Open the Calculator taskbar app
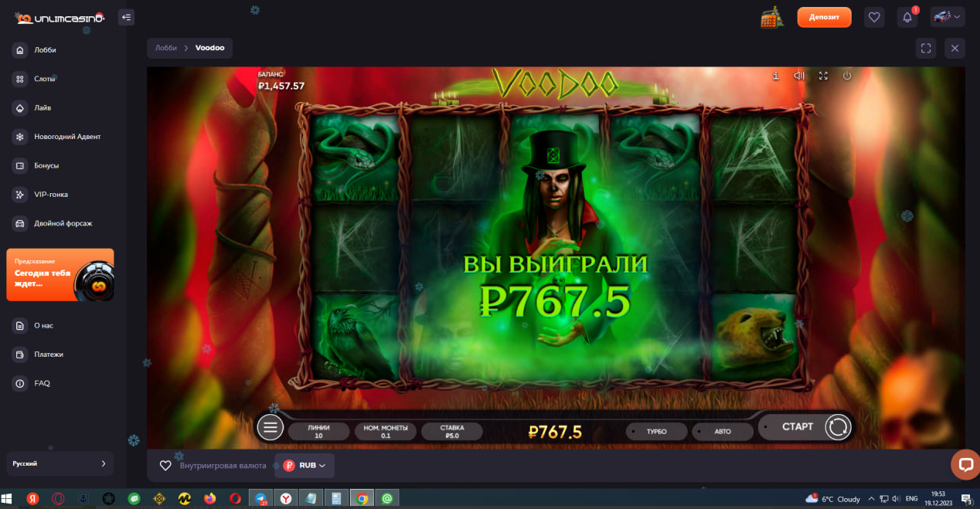Screen dimensions: 980x509 click(336, 499)
